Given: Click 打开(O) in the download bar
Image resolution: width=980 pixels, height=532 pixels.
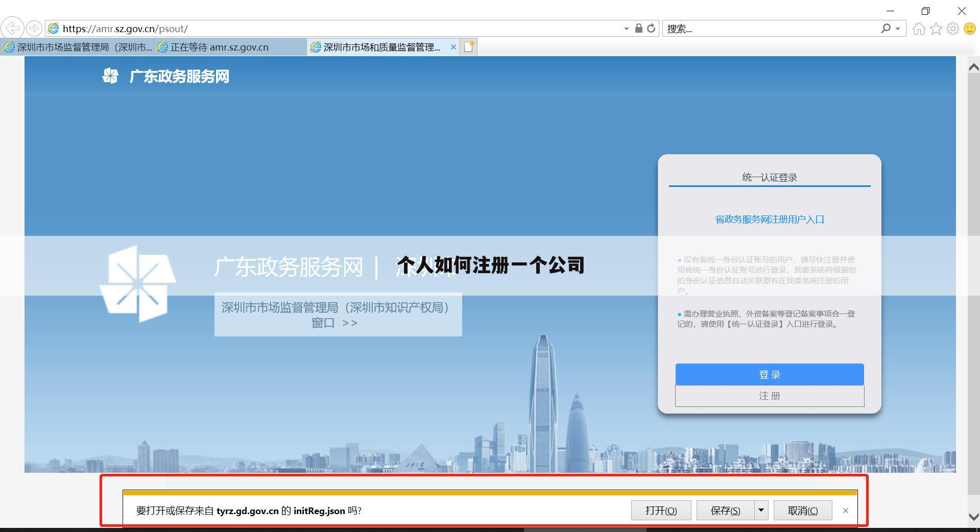Looking at the screenshot, I should click(x=661, y=510).
